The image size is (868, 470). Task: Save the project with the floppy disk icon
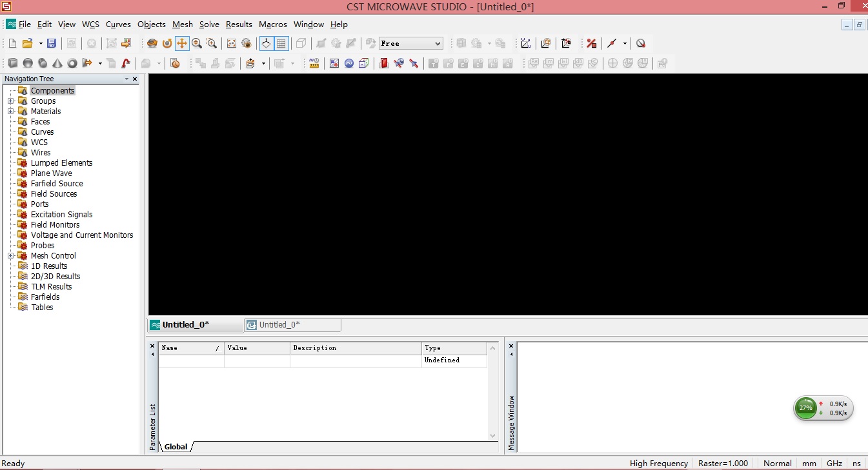(52, 43)
